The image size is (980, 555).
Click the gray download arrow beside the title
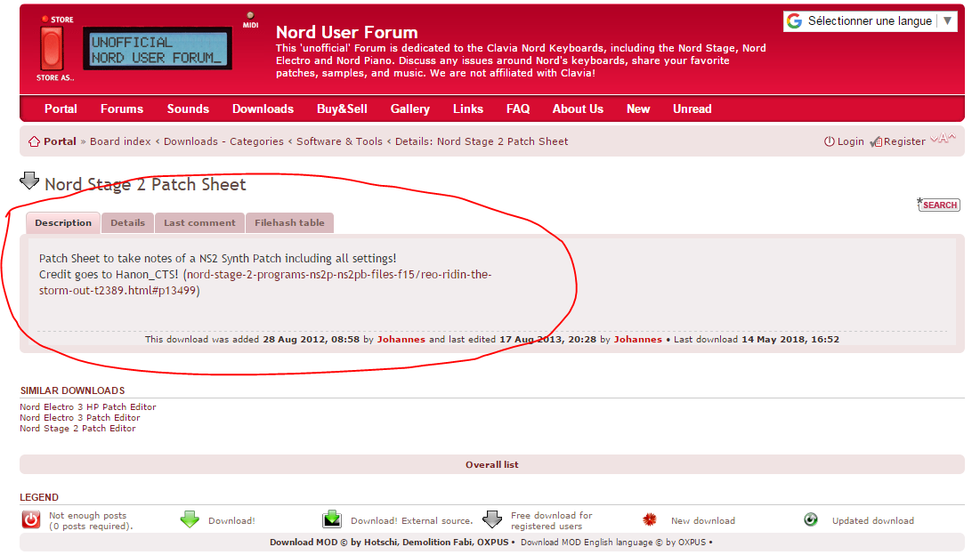click(29, 181)
